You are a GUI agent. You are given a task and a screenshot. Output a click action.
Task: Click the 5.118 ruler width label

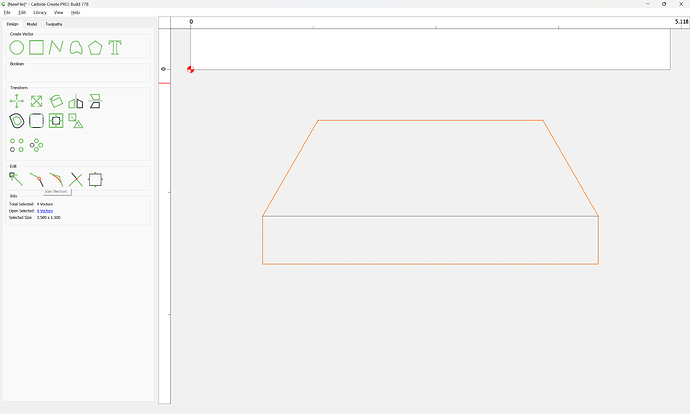(681, 22)
